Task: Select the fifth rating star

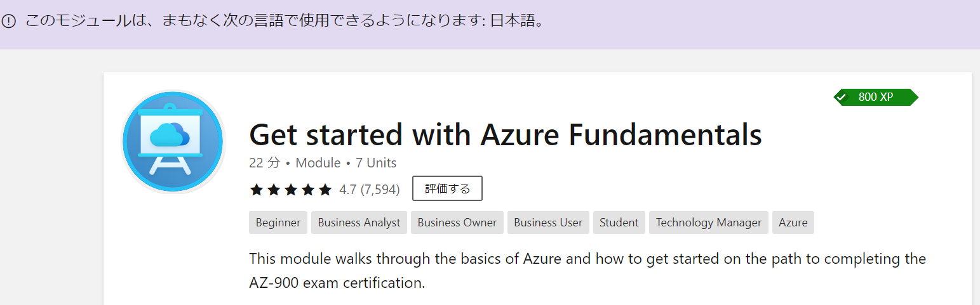Action: pyautogui.click(x=325, y=190)
